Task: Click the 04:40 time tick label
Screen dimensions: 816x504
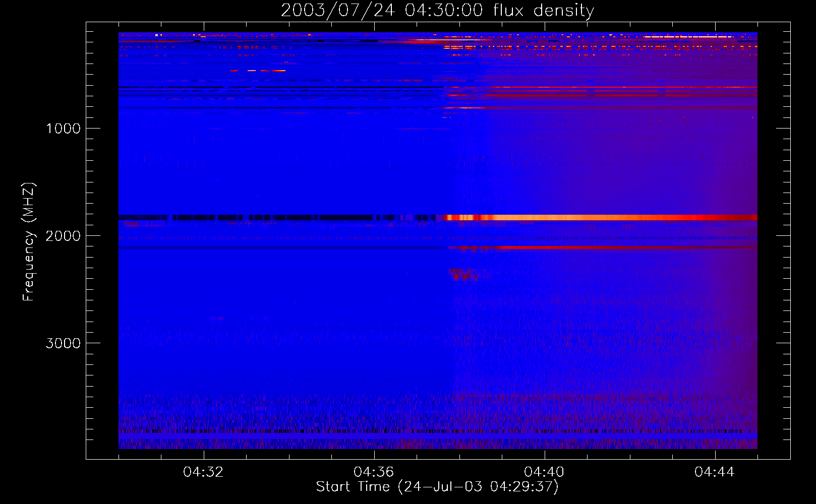Action: (545, 472)
